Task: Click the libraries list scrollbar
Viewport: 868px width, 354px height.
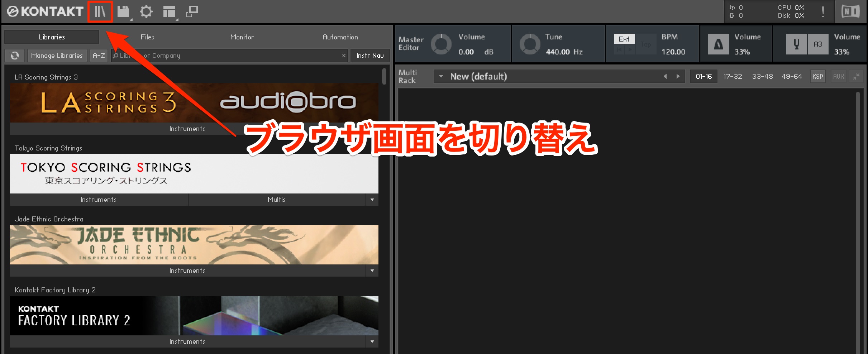Action: (x=384, y=76)
